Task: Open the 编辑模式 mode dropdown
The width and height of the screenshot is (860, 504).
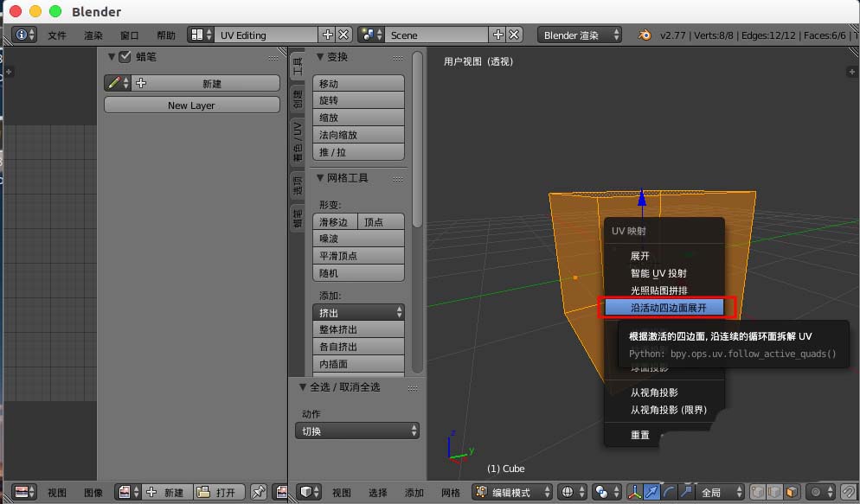Action: click(510, 491)
